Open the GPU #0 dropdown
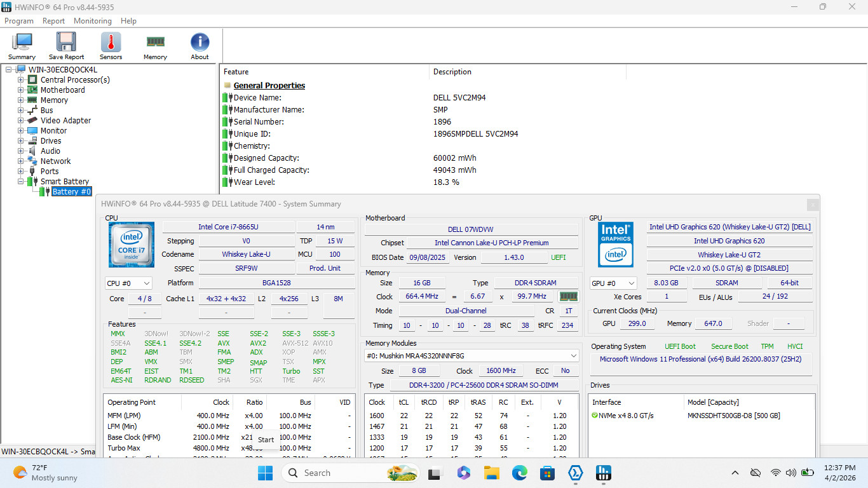Viewport: 868px width, 488px height. [613, 283]
